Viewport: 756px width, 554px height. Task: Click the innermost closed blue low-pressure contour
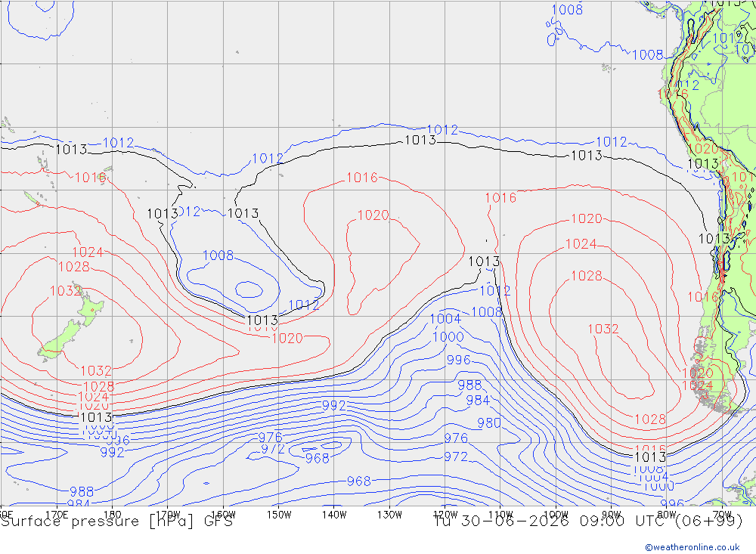pyautogui.click(x=249, y=289)
